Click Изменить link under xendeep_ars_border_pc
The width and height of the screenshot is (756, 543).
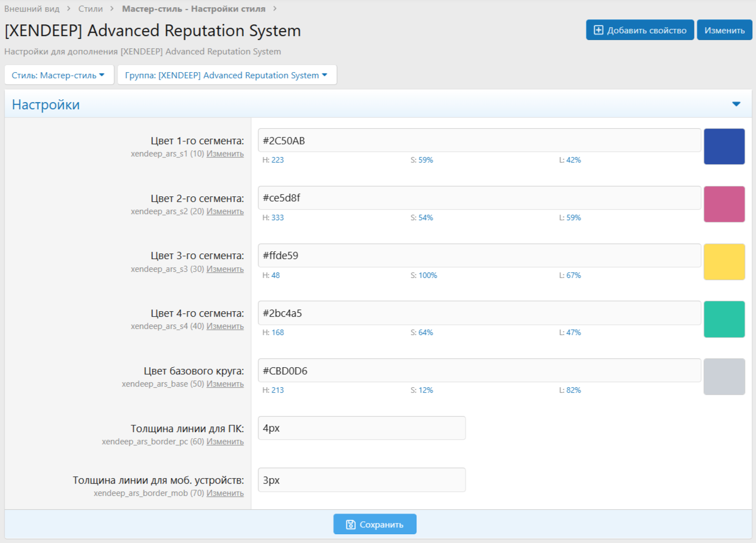(225, 442)
